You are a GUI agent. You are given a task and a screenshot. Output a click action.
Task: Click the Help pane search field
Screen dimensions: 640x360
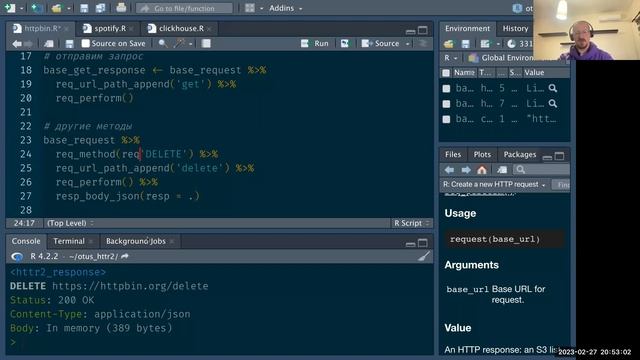click(x=542, y=170)
